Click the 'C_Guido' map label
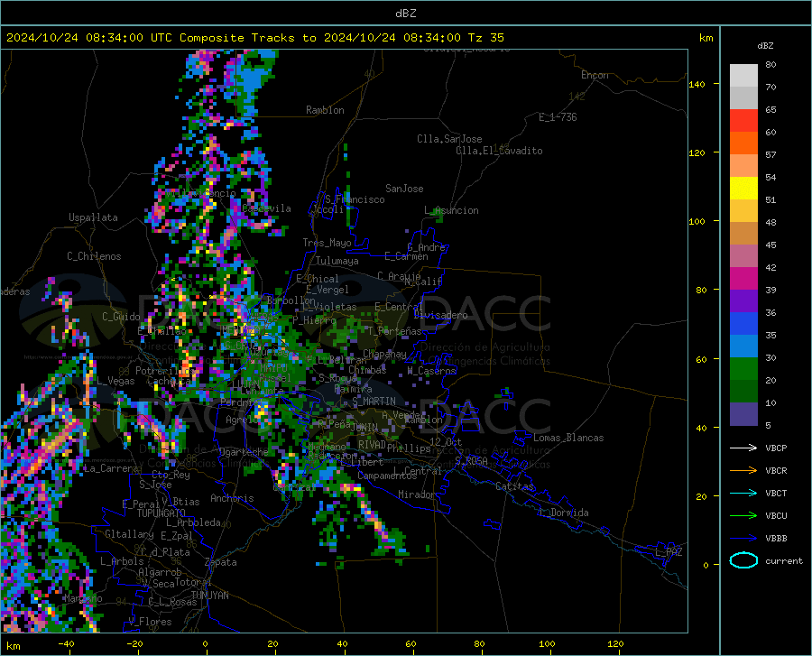 [x=121, y=317]
